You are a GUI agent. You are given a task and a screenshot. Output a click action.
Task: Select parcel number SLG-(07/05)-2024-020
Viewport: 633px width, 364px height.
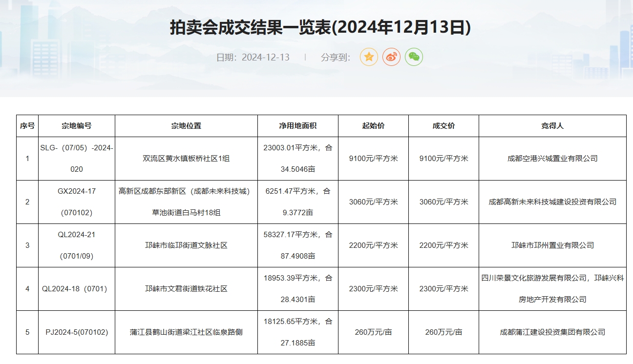pyautogui.click(x=77, y=159)
